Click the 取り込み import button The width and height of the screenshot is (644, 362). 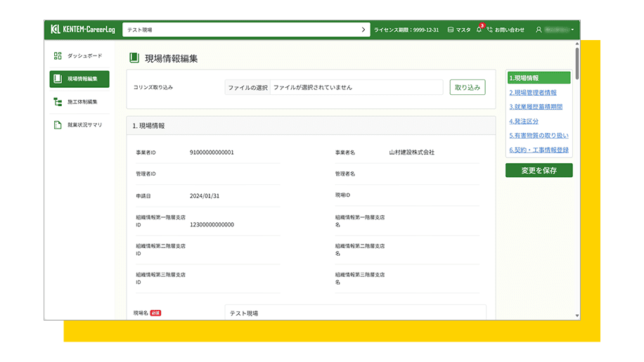[x=467, y=87]
